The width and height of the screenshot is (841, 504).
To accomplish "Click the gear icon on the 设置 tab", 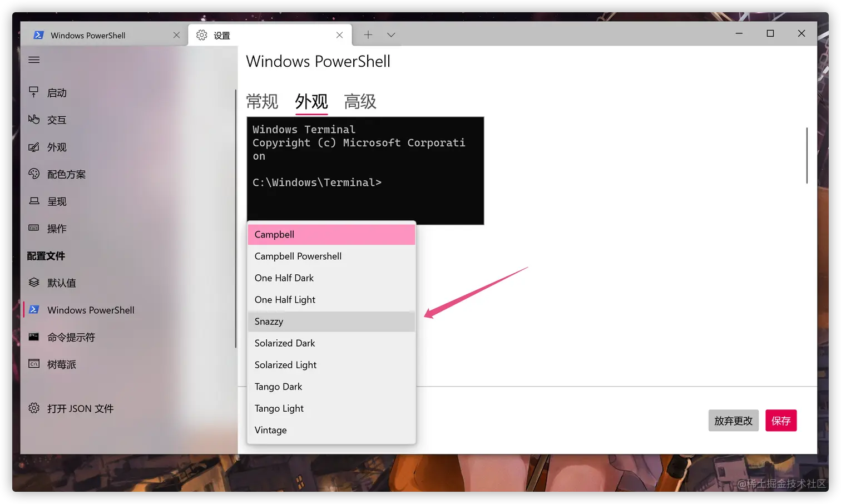I will [x=202, y=35].
